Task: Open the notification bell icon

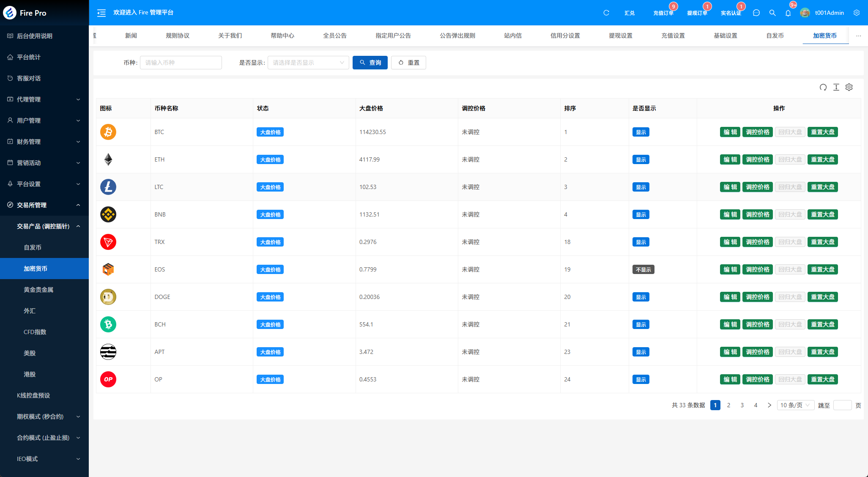Action: [x=788, y=13]
